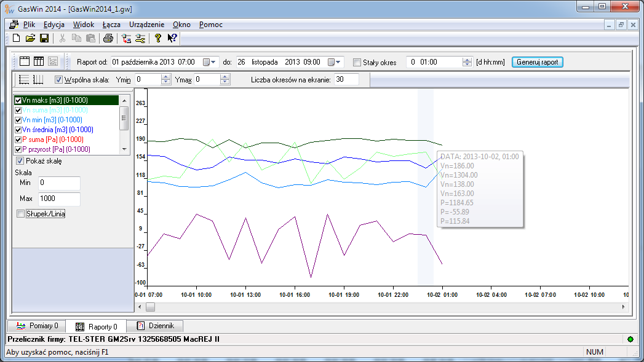Viewport: 644px width, 362px height.
Task: Uncheck Vn maks [m3] series
Action: [18, 100]
